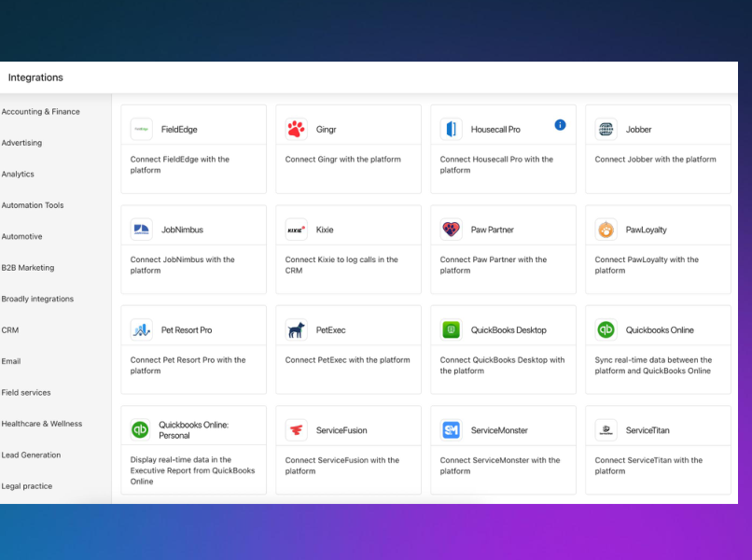Open the ServiceTitan card title

(x=647, y=430)
